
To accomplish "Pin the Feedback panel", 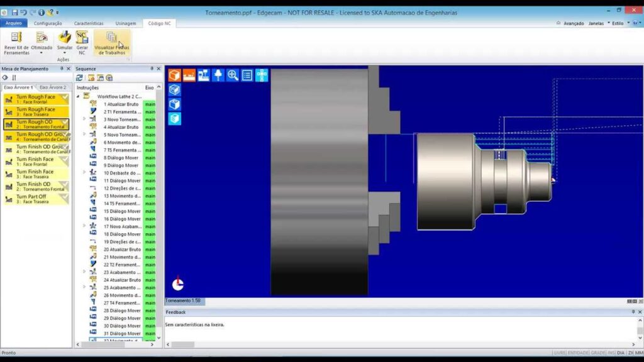I will click(633, 312).
